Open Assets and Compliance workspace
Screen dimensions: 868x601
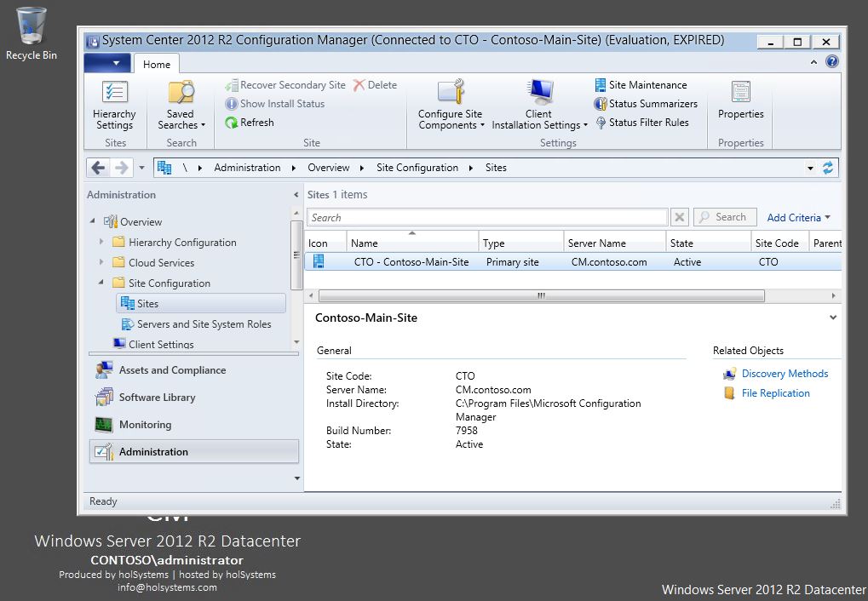pos(193,370)
